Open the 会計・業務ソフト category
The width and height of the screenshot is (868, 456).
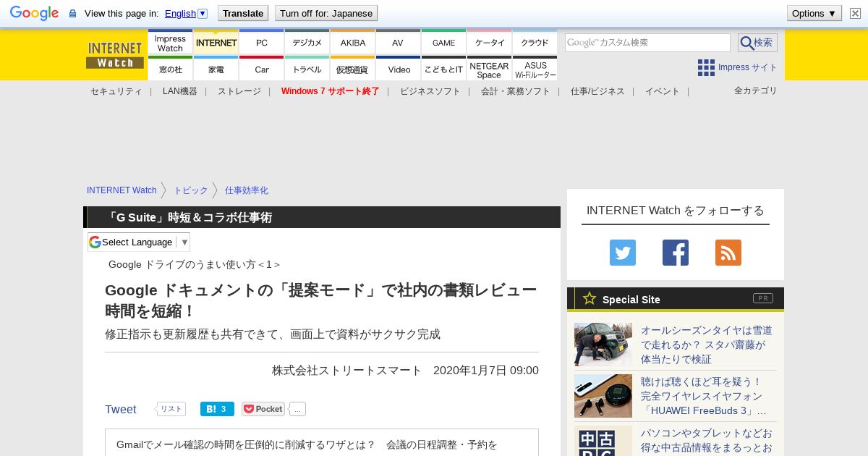[516, 91]
